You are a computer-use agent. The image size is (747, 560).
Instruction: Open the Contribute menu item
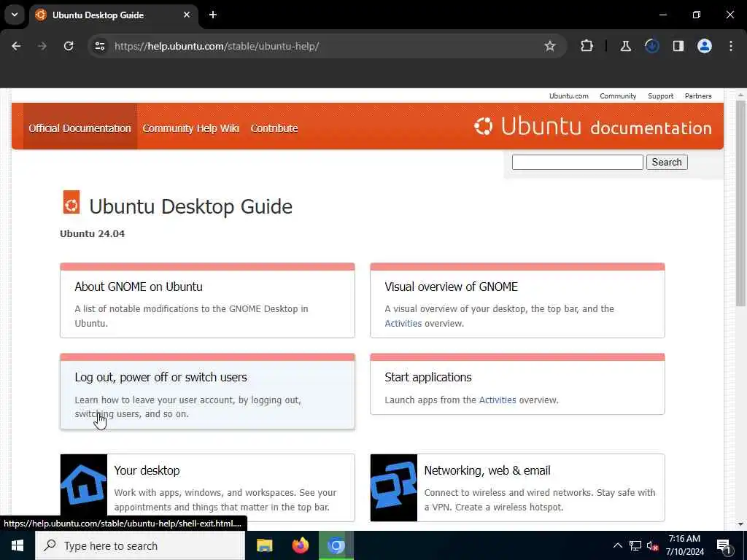pyautogui.click(x=274, y=128)
